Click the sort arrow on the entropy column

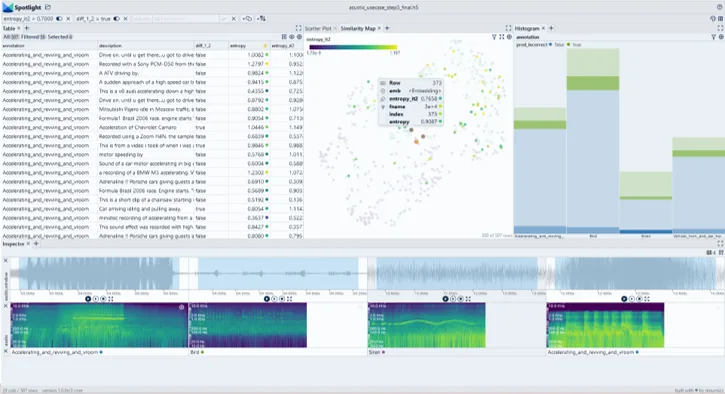coord(265,46)
